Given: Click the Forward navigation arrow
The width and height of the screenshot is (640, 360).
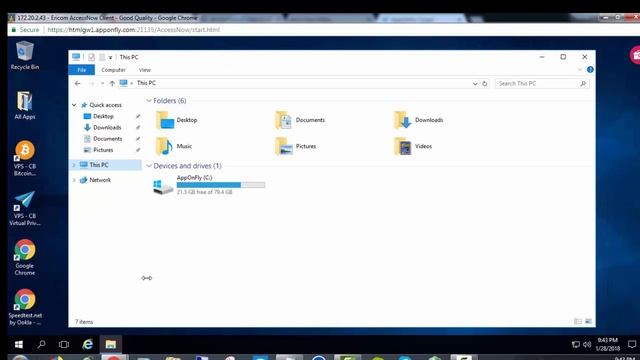Looking at the screenshot, I should [91, 83].
